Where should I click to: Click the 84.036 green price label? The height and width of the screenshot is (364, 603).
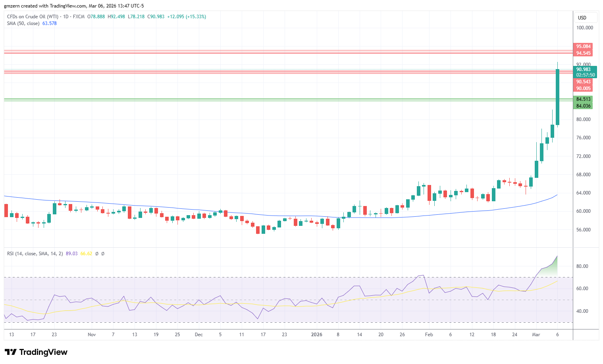[x=583, y=106]
